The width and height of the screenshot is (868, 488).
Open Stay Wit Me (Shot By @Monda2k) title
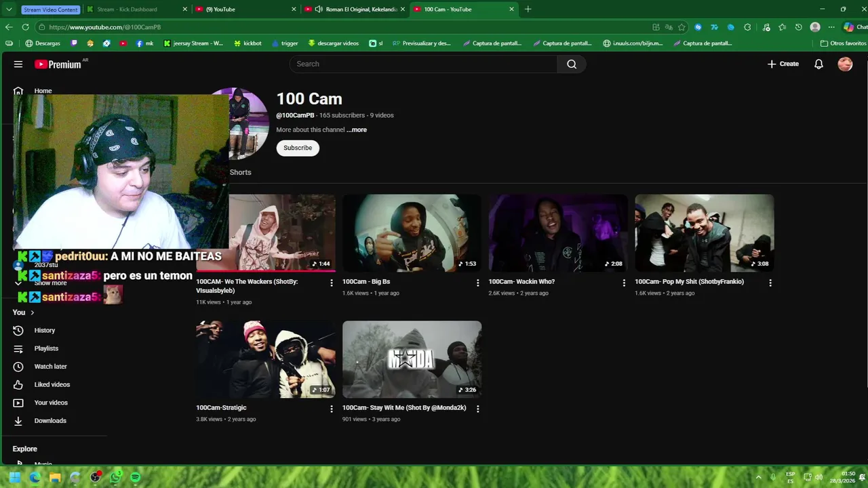(404, 408)
